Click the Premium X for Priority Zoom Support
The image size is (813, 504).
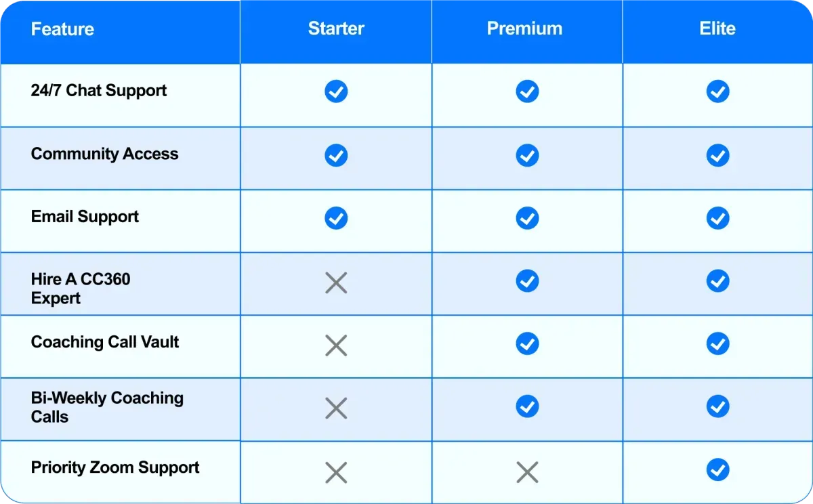pyautogui.click(x=527, y=472)
